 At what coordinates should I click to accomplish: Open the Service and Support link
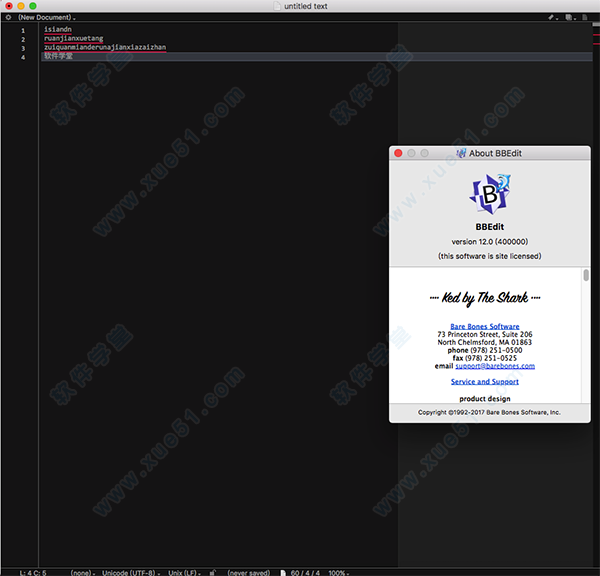click(485, 382)
